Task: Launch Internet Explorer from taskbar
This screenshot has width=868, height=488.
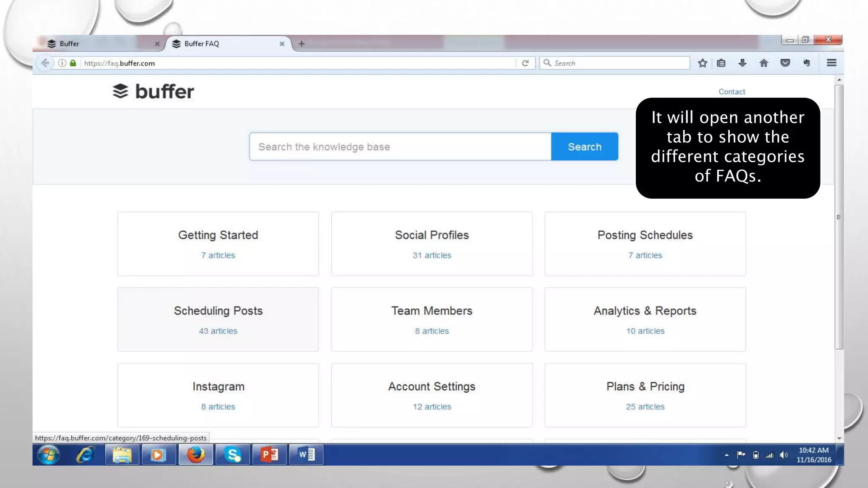Action: (85, 455)
